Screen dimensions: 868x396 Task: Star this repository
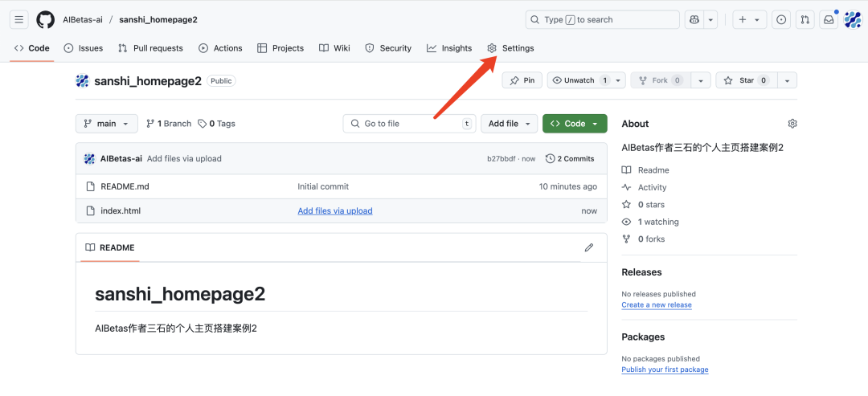point(746,80)
